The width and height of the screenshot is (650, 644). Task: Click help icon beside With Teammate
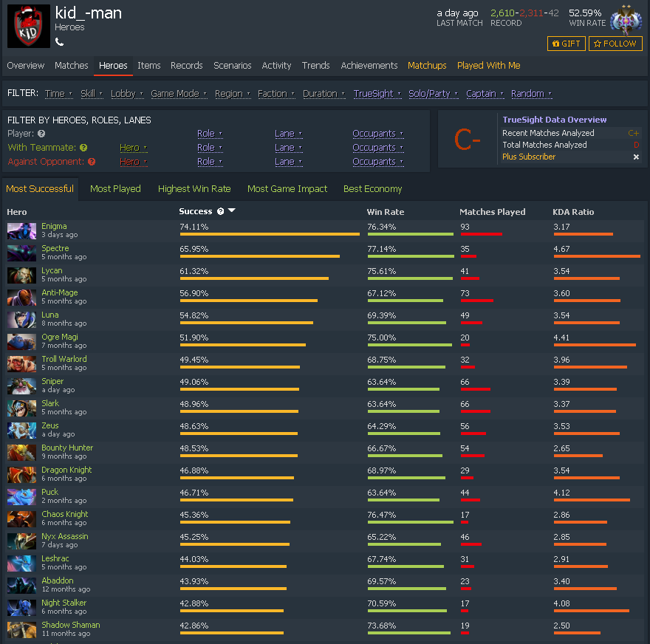click(x=83, y=148)
